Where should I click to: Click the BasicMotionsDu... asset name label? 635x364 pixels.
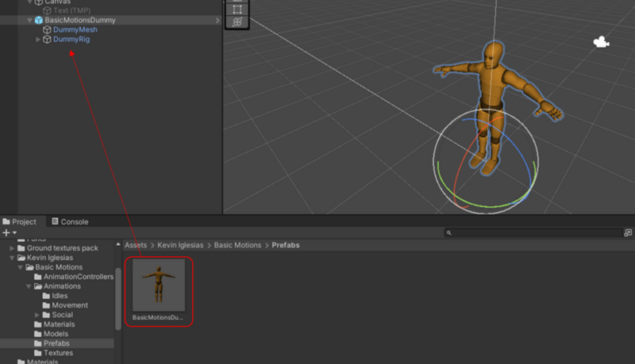click(157, 317)
